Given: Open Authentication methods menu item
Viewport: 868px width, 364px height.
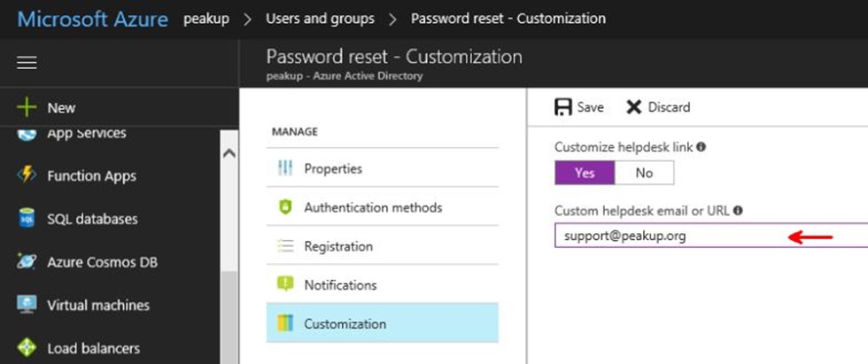Looking at the screenshot, I should click(x=382, y=207).
